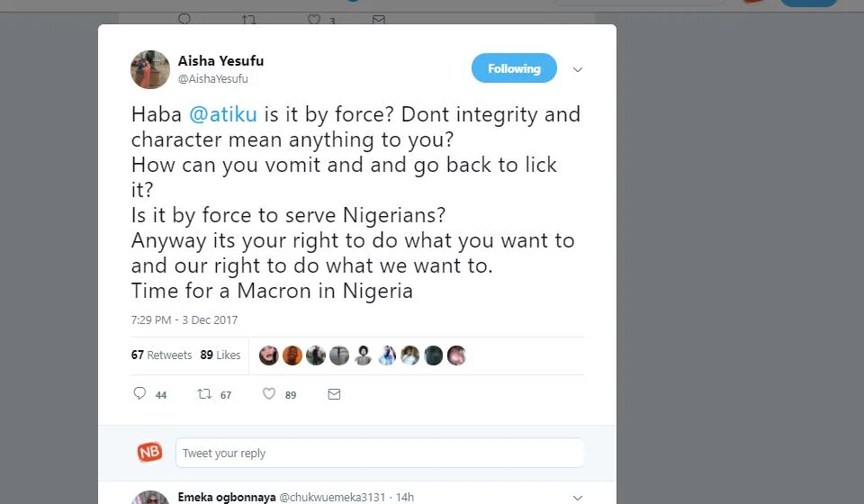View the 89 Likes list
This screenshot has width=864, height=504.
tap(220, 355)
